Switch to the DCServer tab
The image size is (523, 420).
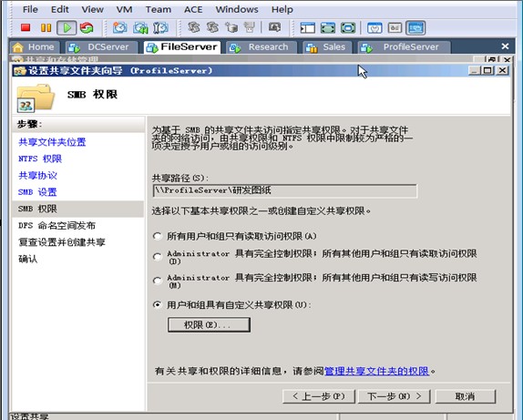[x=101, y=47]
